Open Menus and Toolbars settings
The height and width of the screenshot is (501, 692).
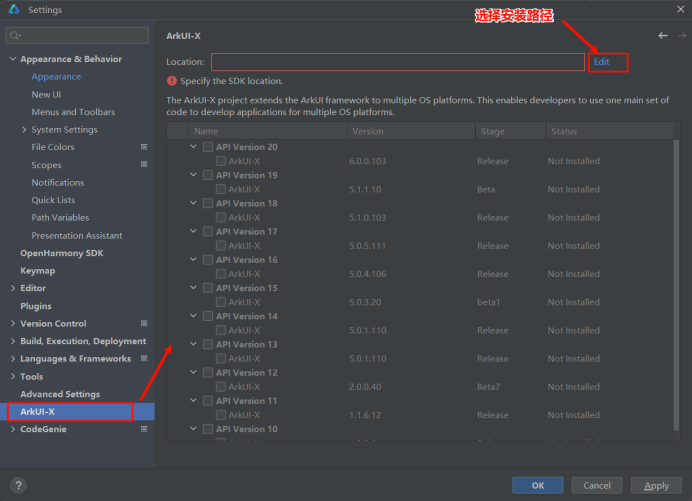coord(73,112)
